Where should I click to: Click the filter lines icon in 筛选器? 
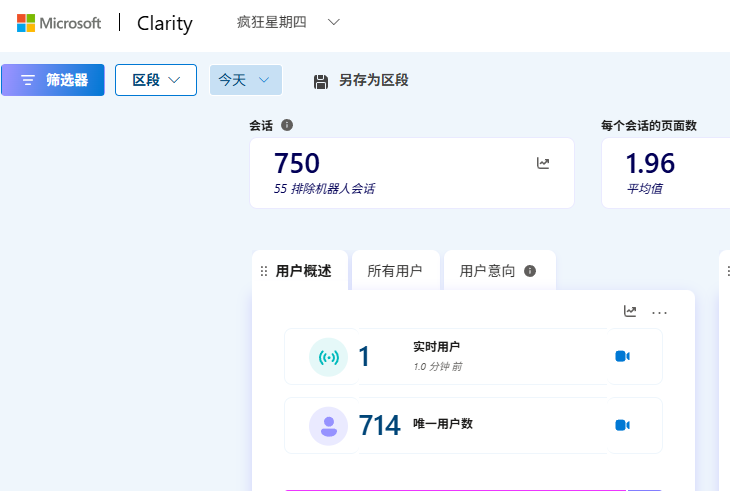28,80
